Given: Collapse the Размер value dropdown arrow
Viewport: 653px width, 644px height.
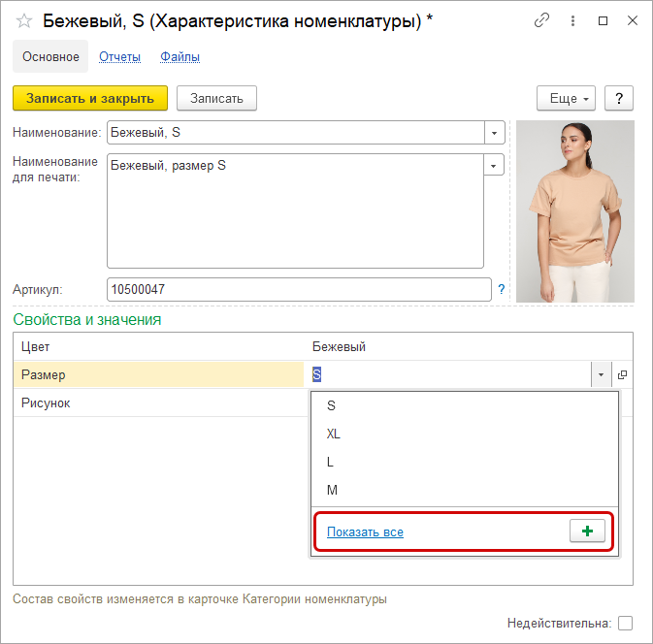Looking at the screenshot, I should point(602,374).
